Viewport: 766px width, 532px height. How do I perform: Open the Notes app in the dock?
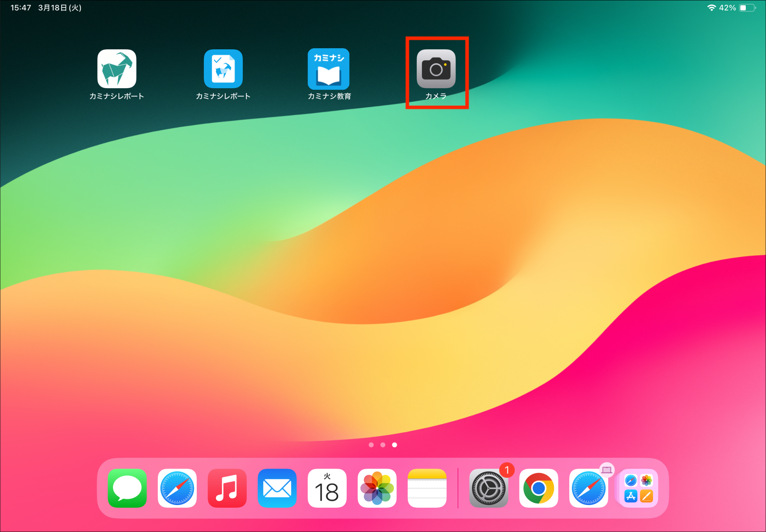[x=427, y=488]
